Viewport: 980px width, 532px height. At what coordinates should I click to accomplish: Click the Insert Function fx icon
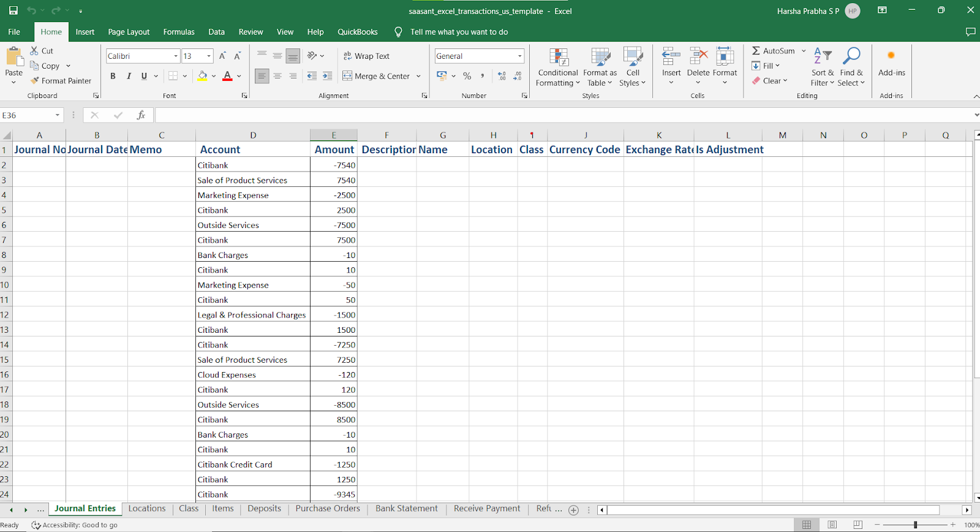141,115
